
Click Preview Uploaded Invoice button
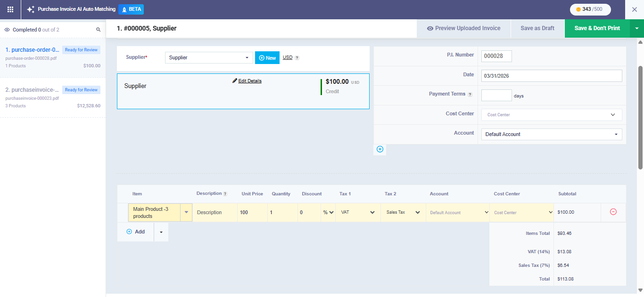pyautogui.click(x=463, y=28)
